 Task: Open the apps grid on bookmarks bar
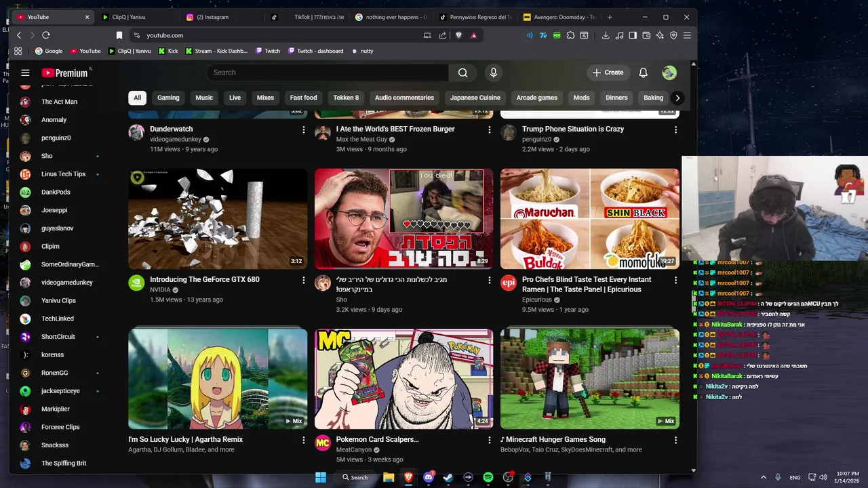coord(18,51)
